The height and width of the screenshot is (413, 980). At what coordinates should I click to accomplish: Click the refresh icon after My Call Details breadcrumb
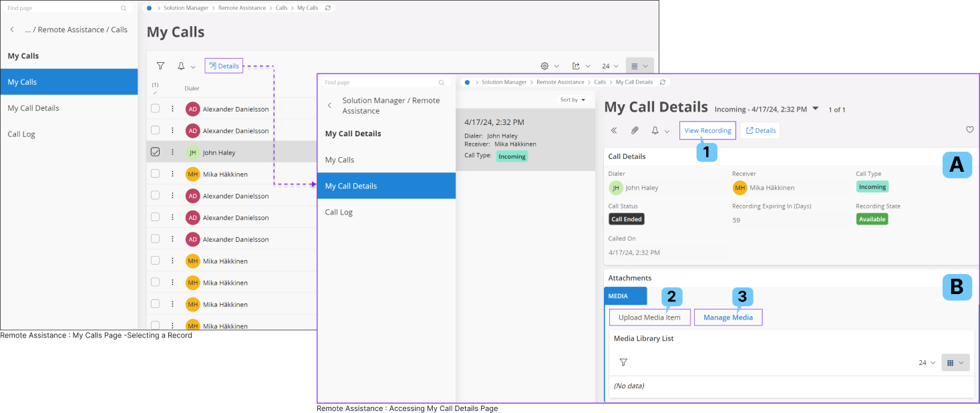coord(662,82)
